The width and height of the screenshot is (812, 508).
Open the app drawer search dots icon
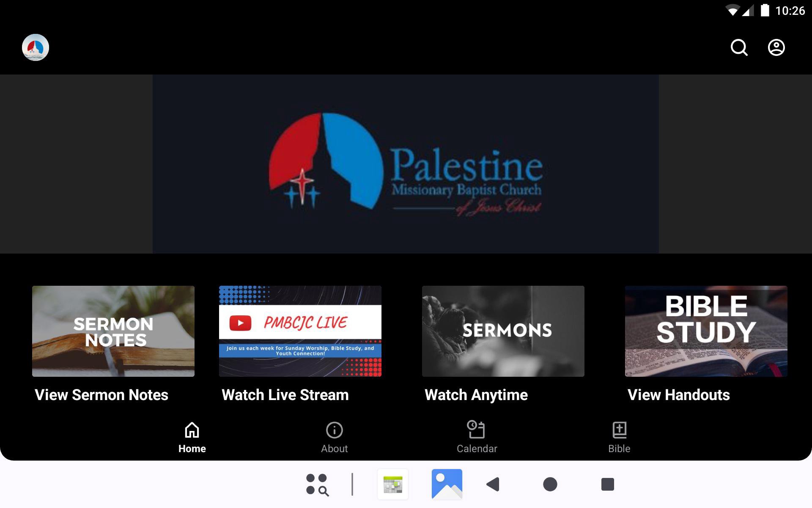pyautogui.click(x=317, y=484)
